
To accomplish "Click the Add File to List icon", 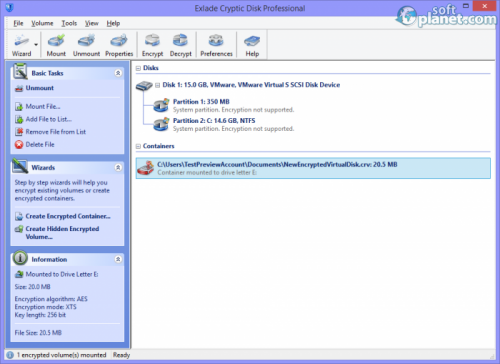I will (19, 119).
